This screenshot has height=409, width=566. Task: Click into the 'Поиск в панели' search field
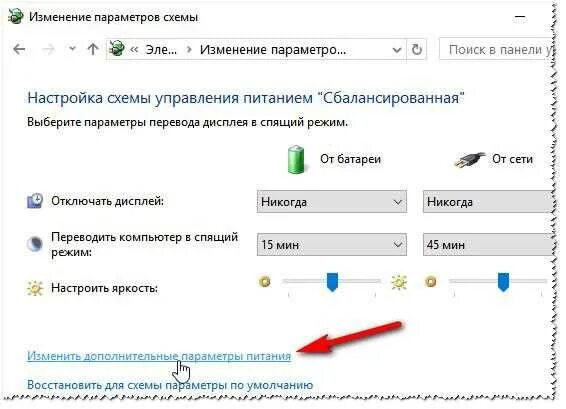496,49
